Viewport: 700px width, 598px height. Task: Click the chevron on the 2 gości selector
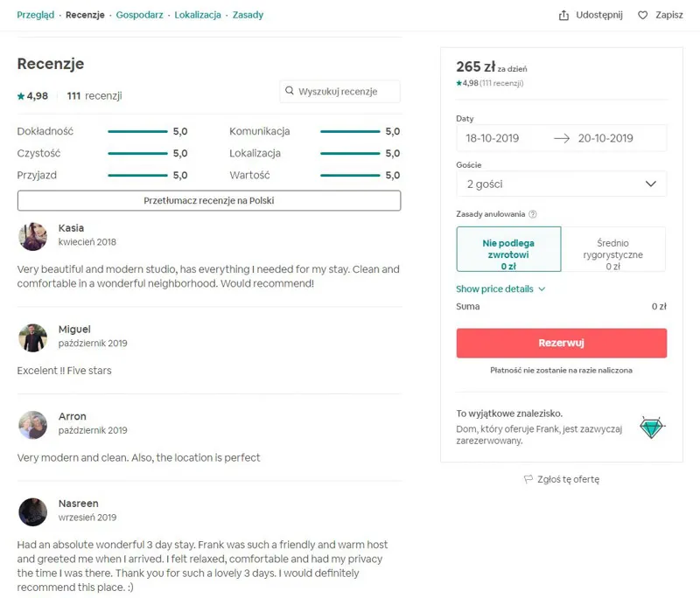651,184
